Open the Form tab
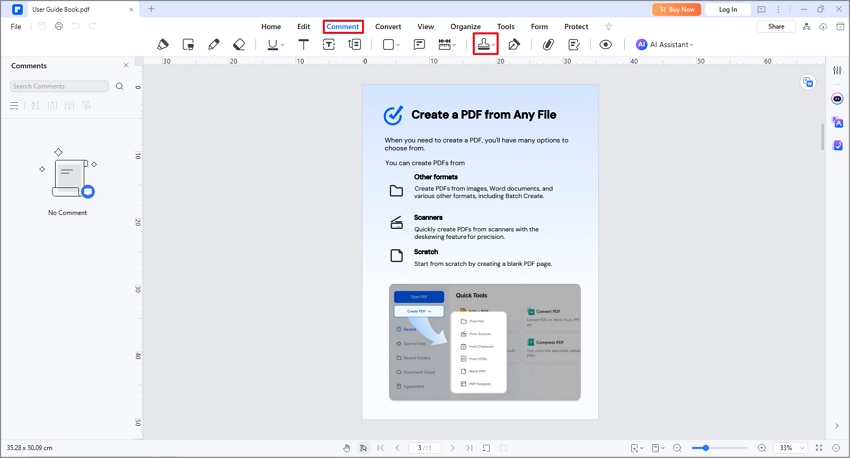 [539, 27]
